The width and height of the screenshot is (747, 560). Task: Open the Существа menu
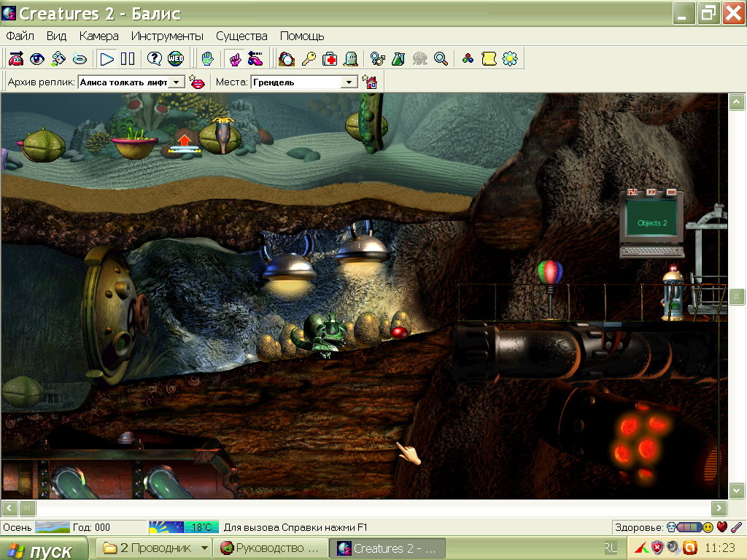point(241,36)
